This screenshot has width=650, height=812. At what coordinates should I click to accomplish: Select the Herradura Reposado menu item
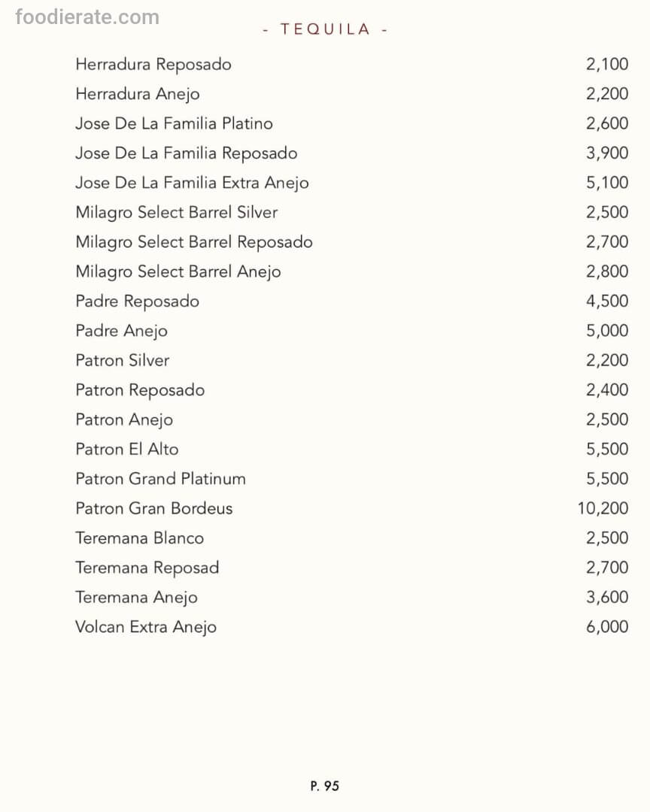tap(153, 65)
